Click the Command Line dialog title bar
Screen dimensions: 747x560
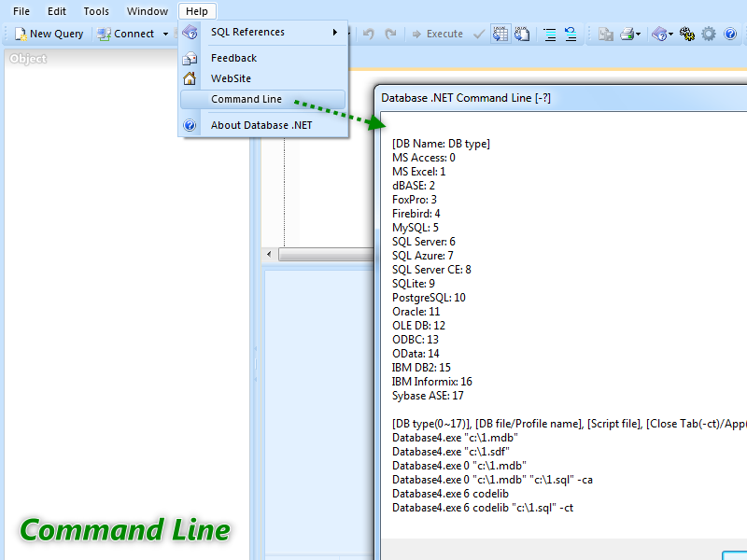pyautogui.click(x=562, y=98)
